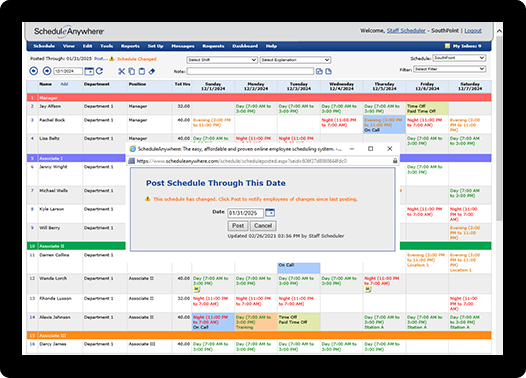
Task: Click the browser icon in popup title bar
Action: (x=133, y=149)
